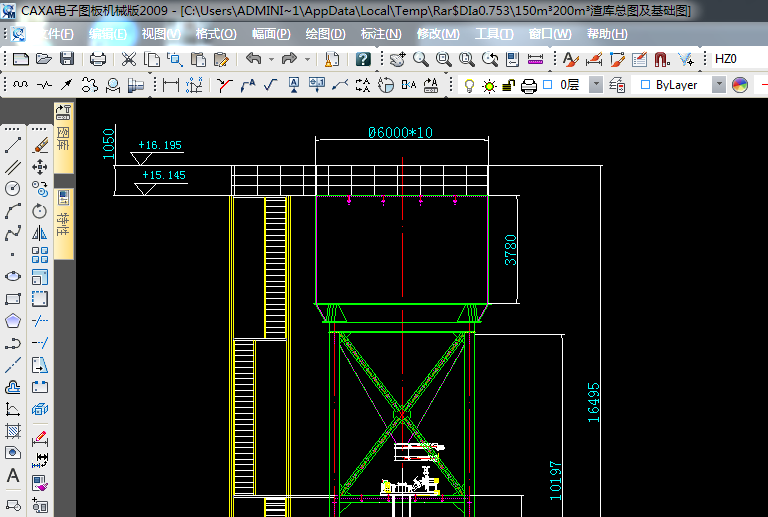
Task: Select the Circle drawing tool
Action: (x=13, y=188)
